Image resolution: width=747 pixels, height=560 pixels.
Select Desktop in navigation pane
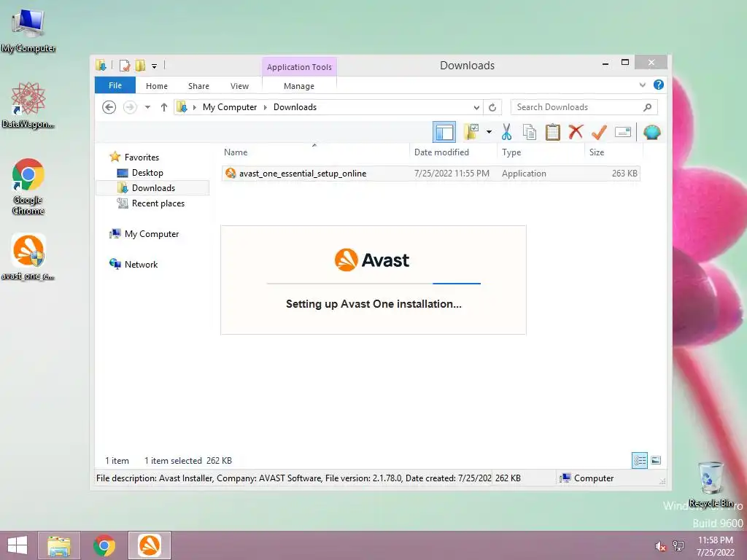(147, 172)
